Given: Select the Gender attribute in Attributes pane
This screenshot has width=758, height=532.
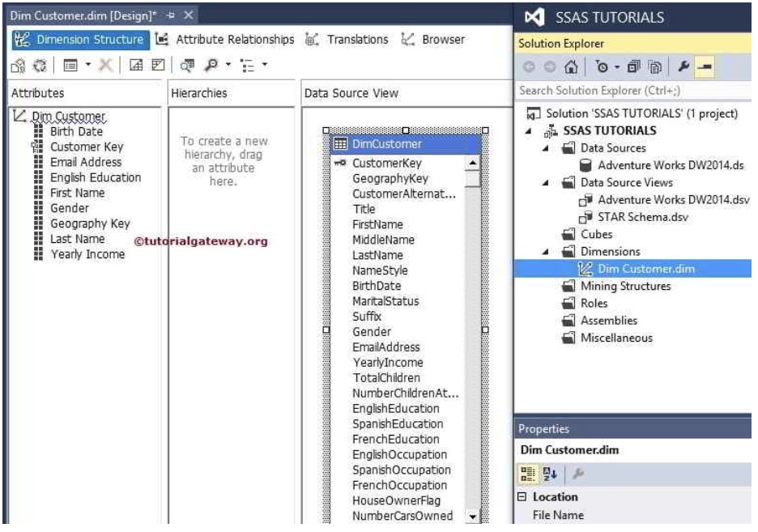Looking at the screenshot, I should (70, 208).
